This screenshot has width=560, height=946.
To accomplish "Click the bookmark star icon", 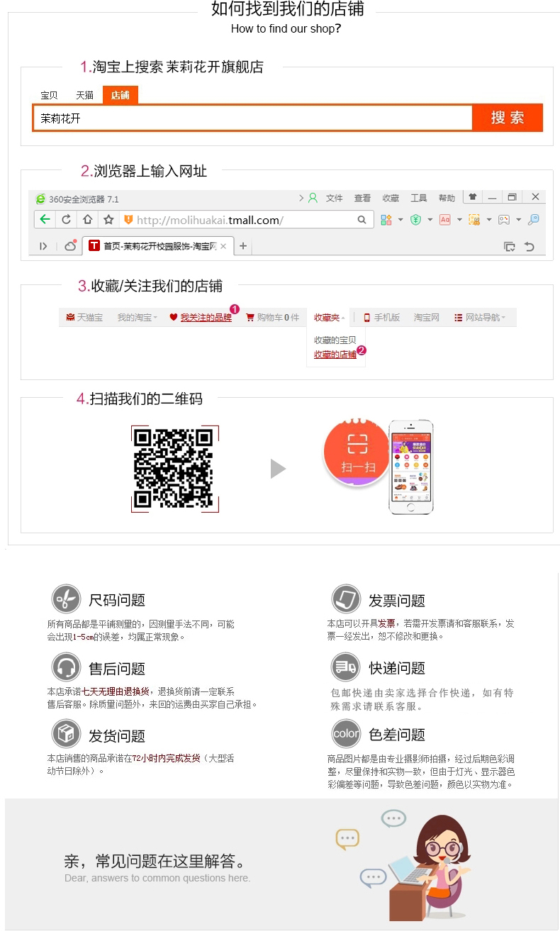I will 108,220.
